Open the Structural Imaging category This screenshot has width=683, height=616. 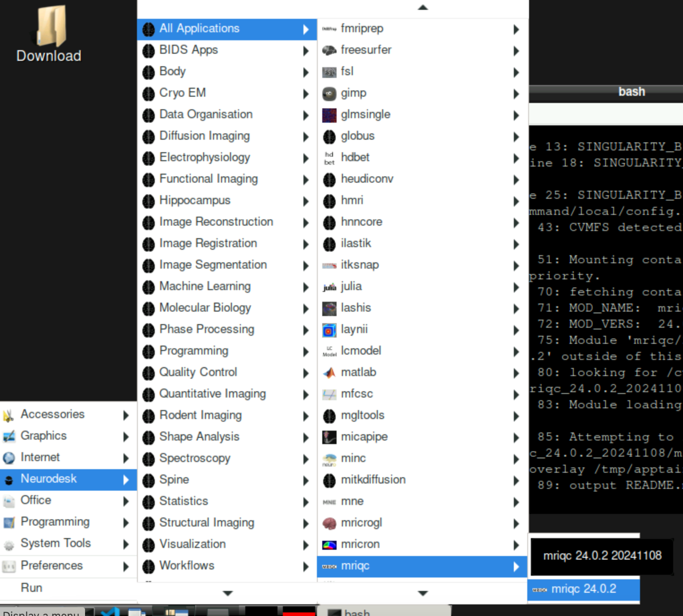tap(227, 523)
